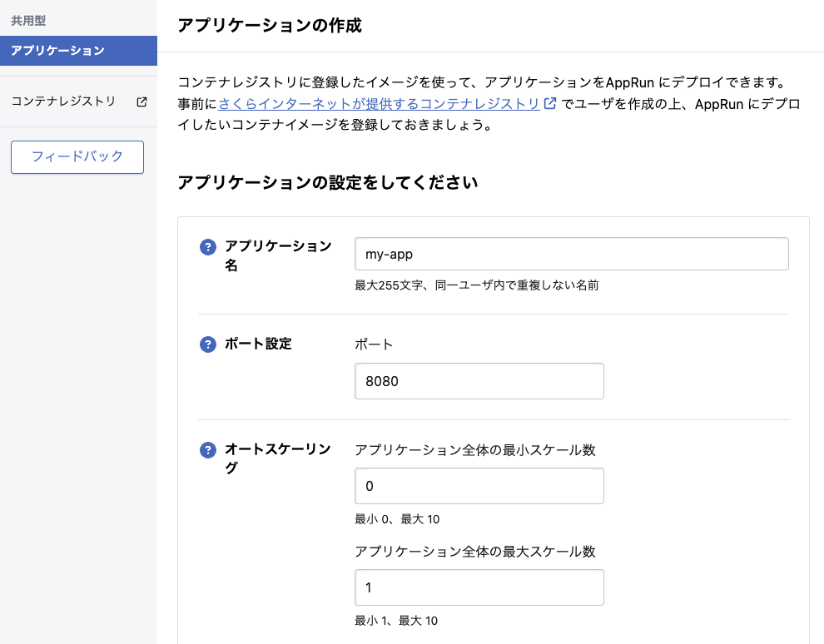Click the フィードバック button

(77, 157)
